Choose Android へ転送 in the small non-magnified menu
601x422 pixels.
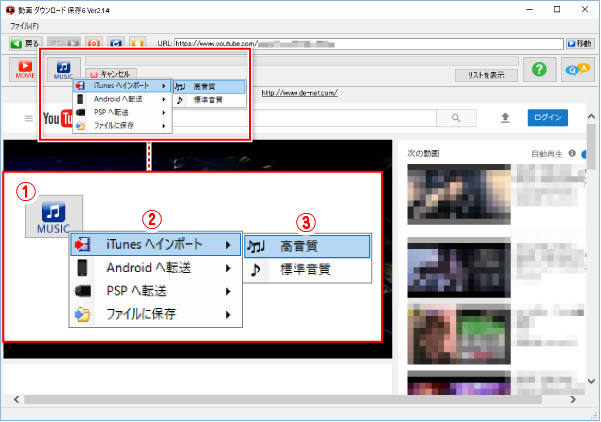(x=122, y=99)
